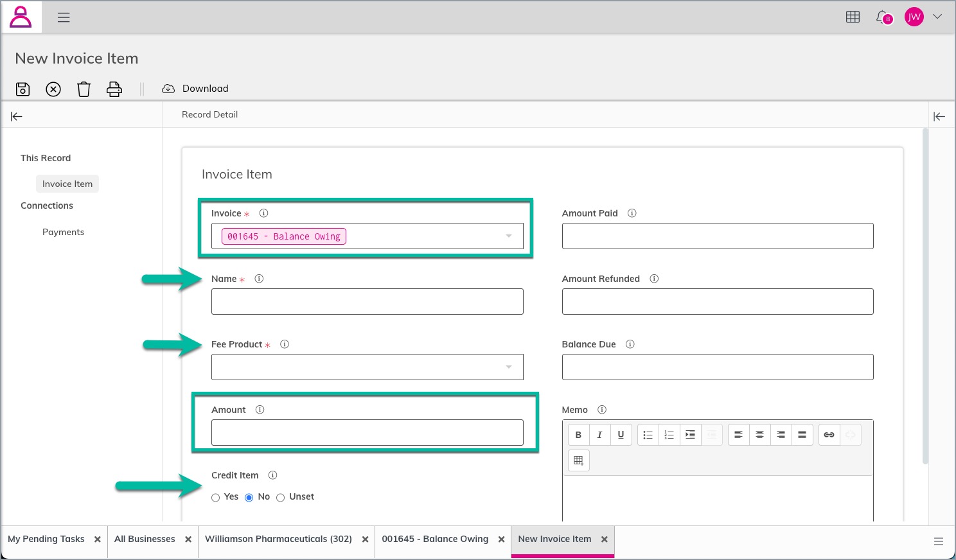Screen dimensions: 956x560
Task: Insert link in Memo editor
Action: point(829,435)
